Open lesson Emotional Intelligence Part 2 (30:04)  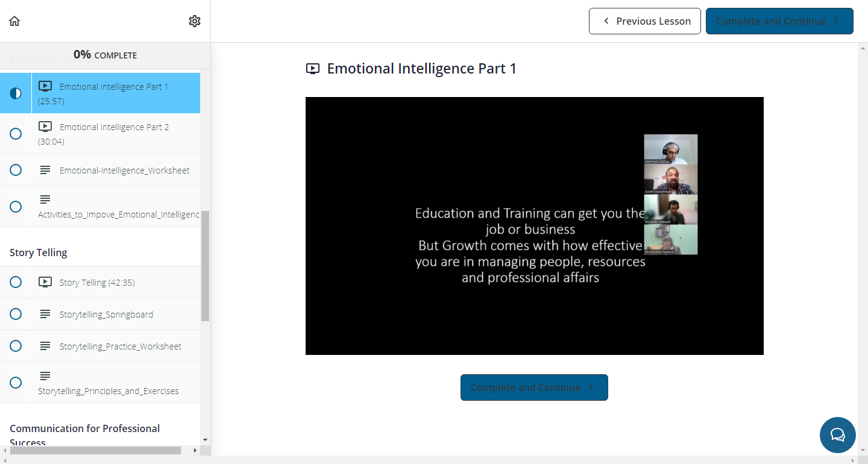(100, 134)
